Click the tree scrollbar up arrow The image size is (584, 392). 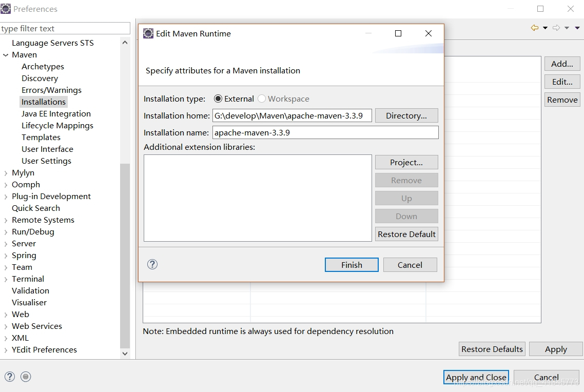coord(125,43)
